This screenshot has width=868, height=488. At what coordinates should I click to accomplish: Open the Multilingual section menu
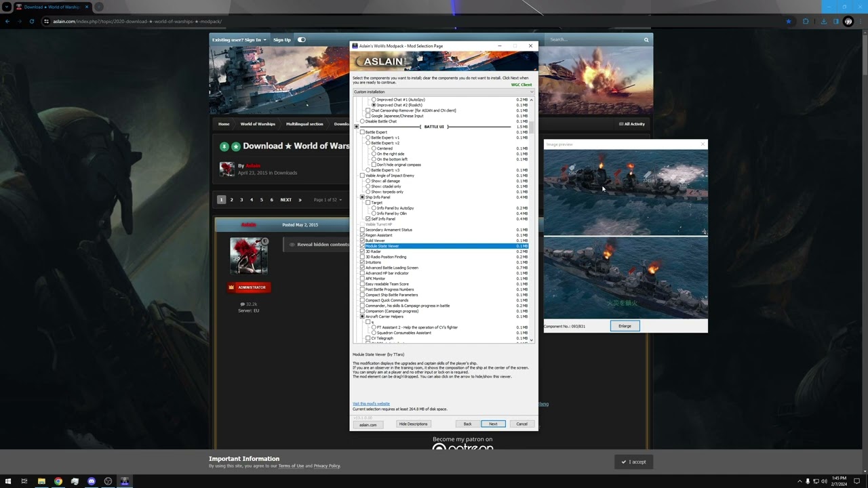coord(304,124)
